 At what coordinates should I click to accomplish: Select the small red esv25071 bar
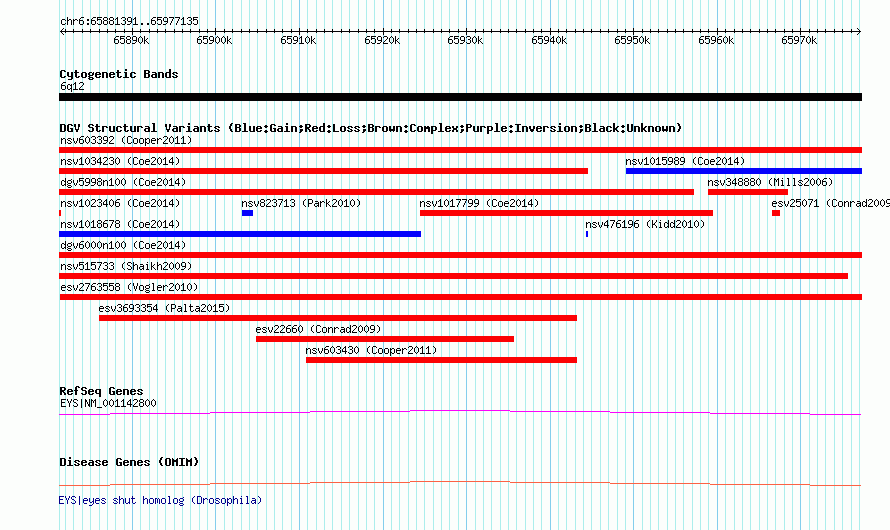776,213
